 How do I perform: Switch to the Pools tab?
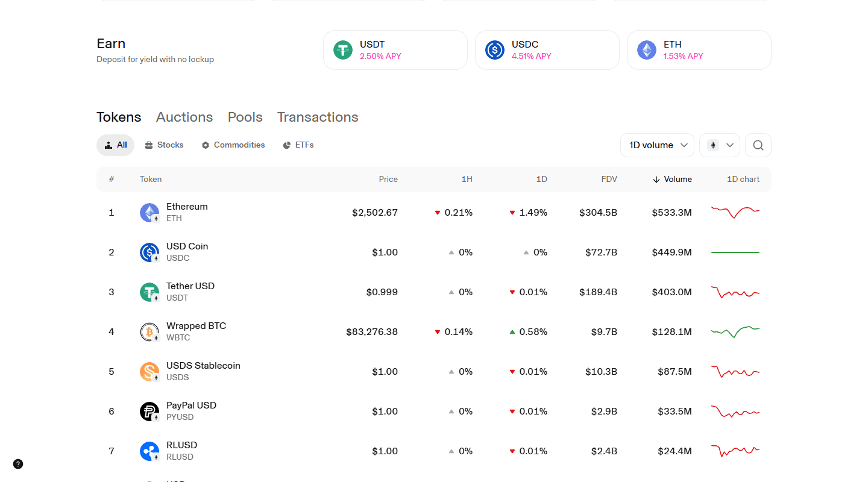pos(245,117)
